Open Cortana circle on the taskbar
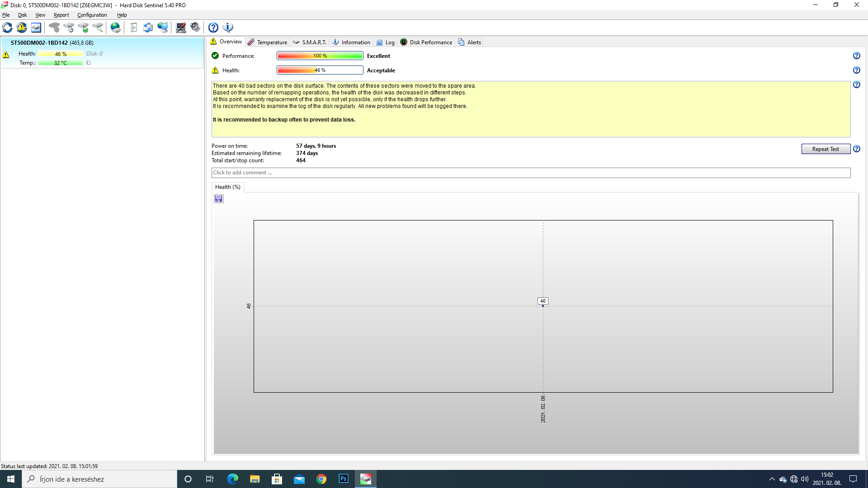The height and width of the screenshot is (488, 868). (x=188, y=479)
